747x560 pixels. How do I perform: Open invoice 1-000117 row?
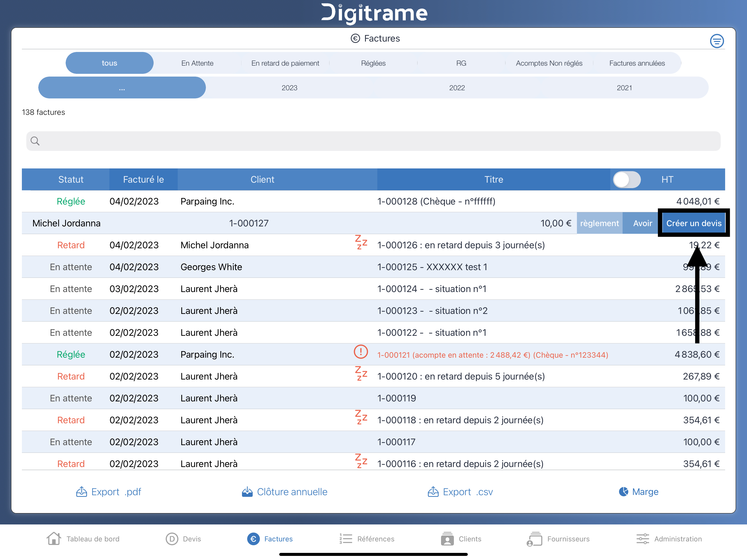[373, 442]
